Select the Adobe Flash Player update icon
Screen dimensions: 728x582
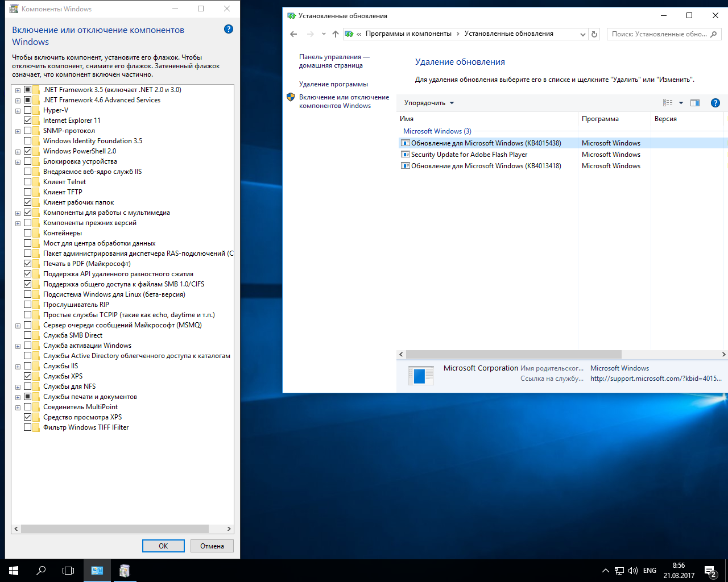406,155
